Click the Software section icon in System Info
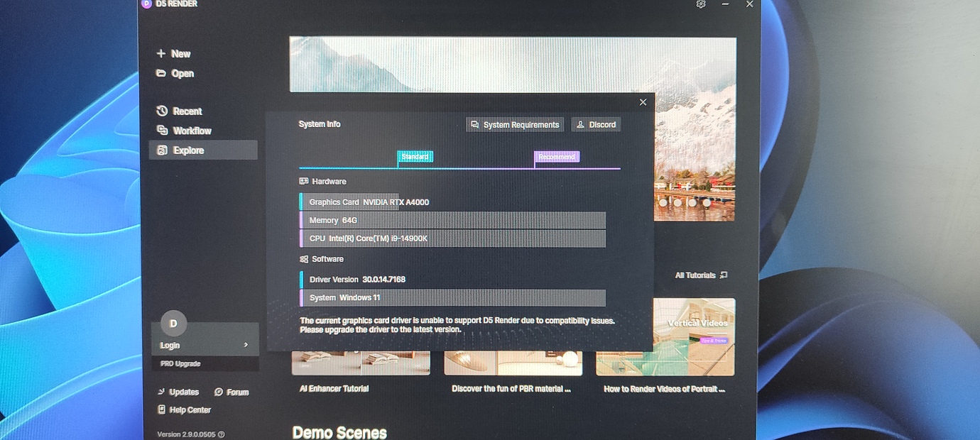Viewport: 980px width, 440px height. pos(304,258)
